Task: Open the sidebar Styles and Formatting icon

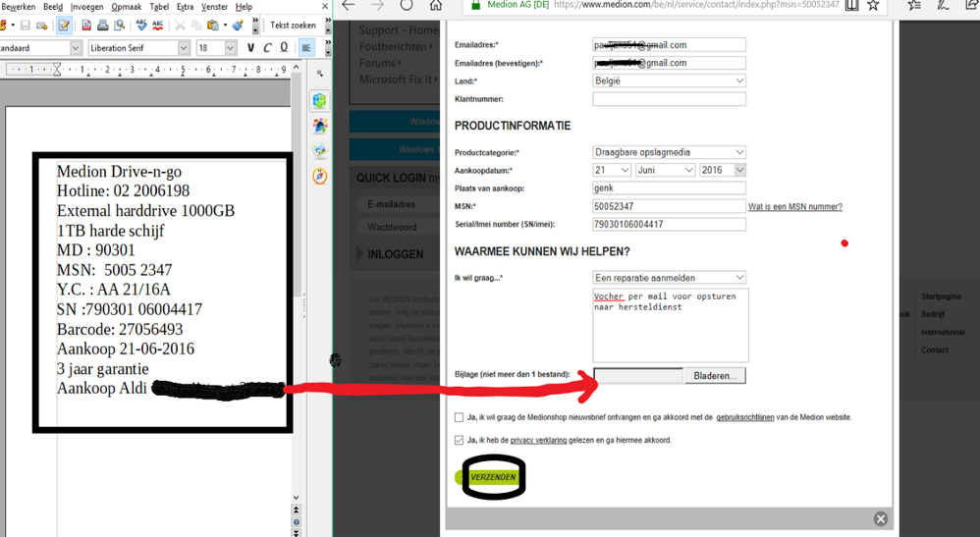Action: pos(320,126)
